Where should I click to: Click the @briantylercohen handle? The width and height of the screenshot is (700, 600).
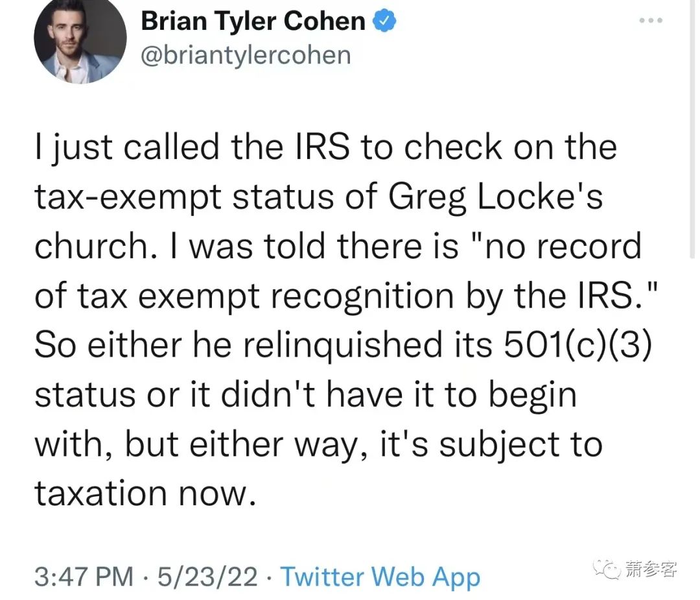[246, 56]
